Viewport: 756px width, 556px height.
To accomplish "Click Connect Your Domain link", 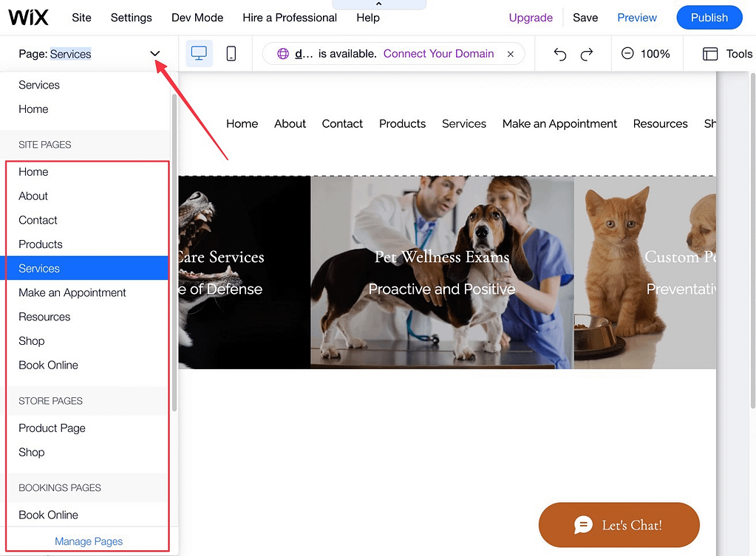I will pos(438,53).
